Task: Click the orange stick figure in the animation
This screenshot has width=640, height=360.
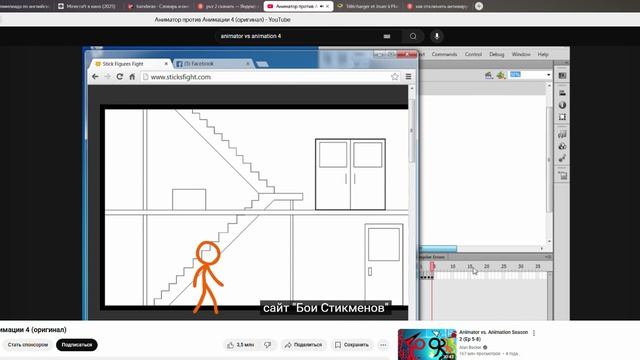Action: (207, 278)
